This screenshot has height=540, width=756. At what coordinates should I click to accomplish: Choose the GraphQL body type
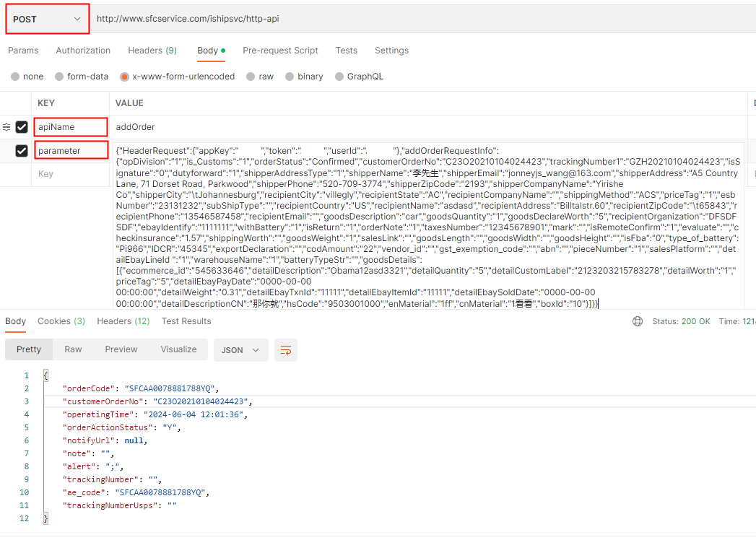coord(339,77)
